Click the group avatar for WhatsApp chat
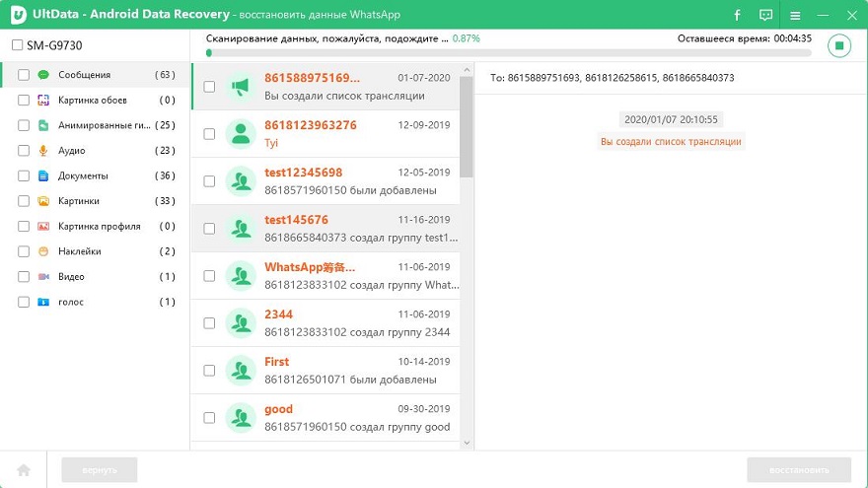Image resolution: width=868 pixels, height=488 pixels. point(241,275)
